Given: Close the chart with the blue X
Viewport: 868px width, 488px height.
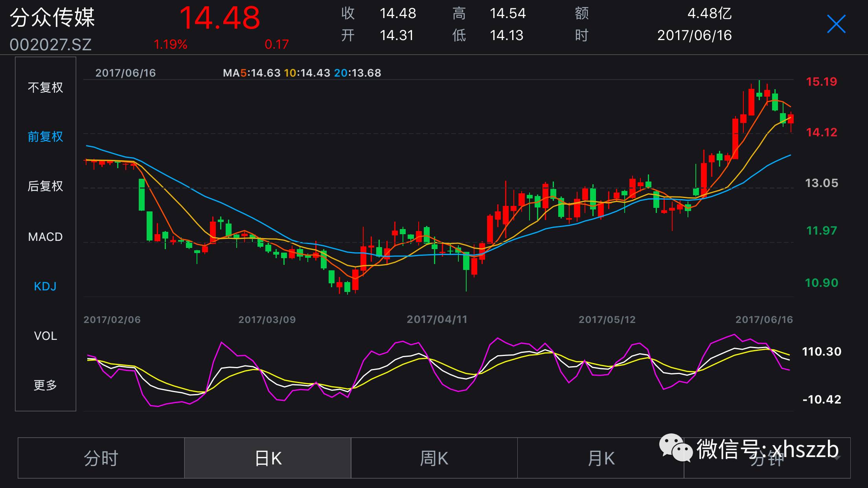Looking at the screenshot, I should pos(836,24).
